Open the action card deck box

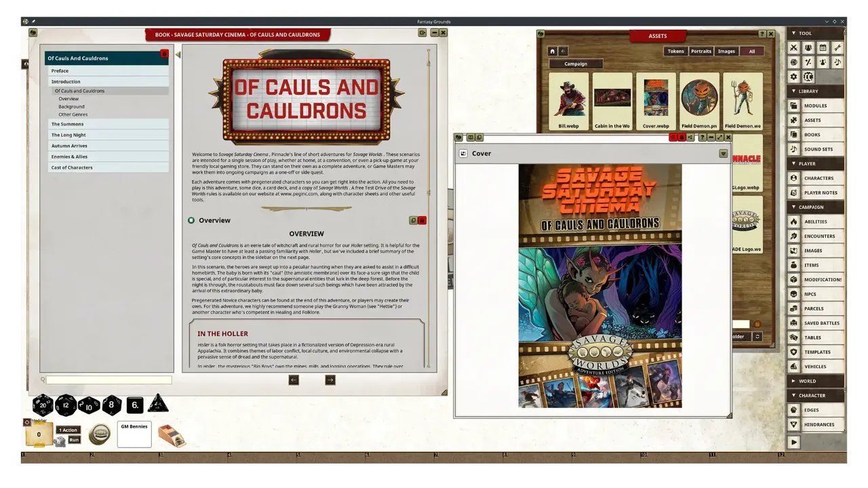(172, 435)
